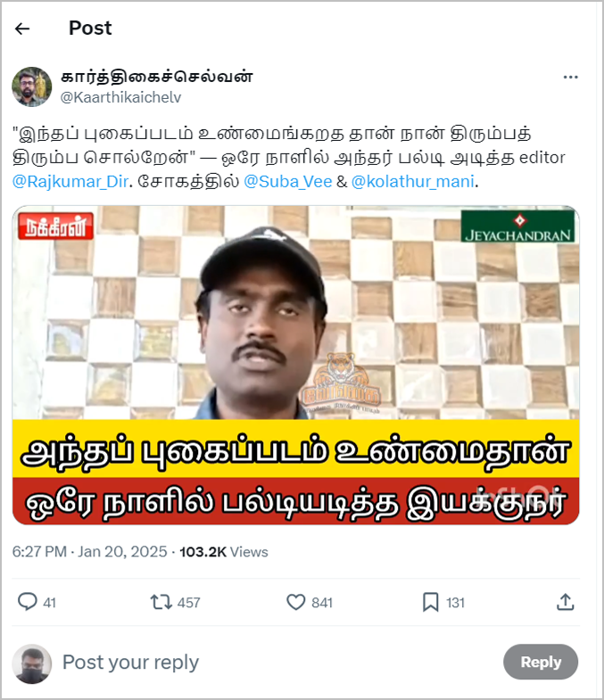Click the Post your reply field

click(277, 662)
